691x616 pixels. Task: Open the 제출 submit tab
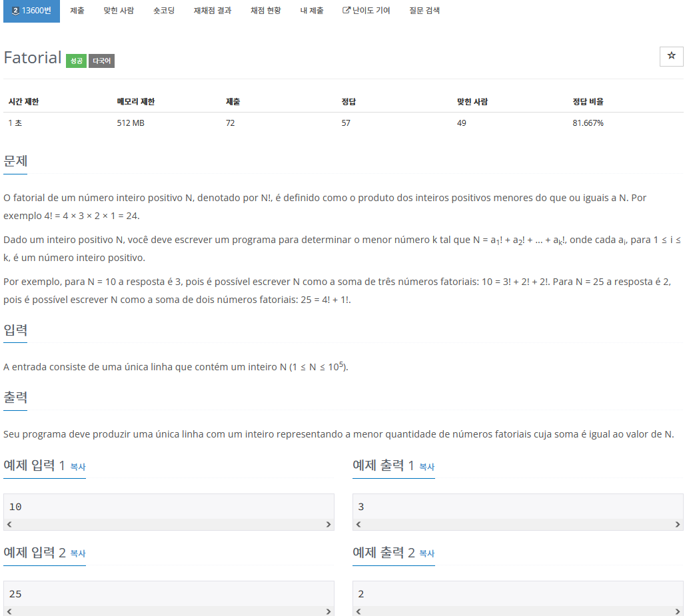click(77, 11)
